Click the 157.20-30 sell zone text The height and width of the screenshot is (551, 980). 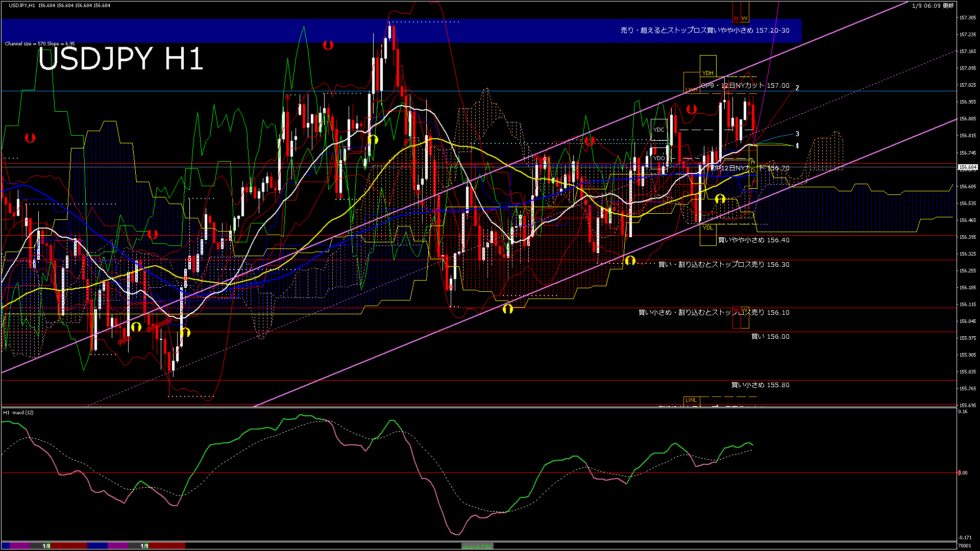click(x=704, y=31)
